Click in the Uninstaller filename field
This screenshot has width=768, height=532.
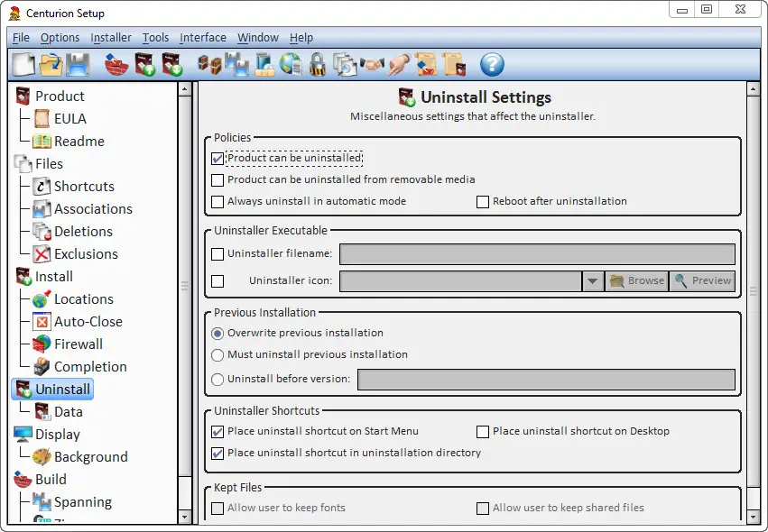pyautogui.click(x=537, y=254)
